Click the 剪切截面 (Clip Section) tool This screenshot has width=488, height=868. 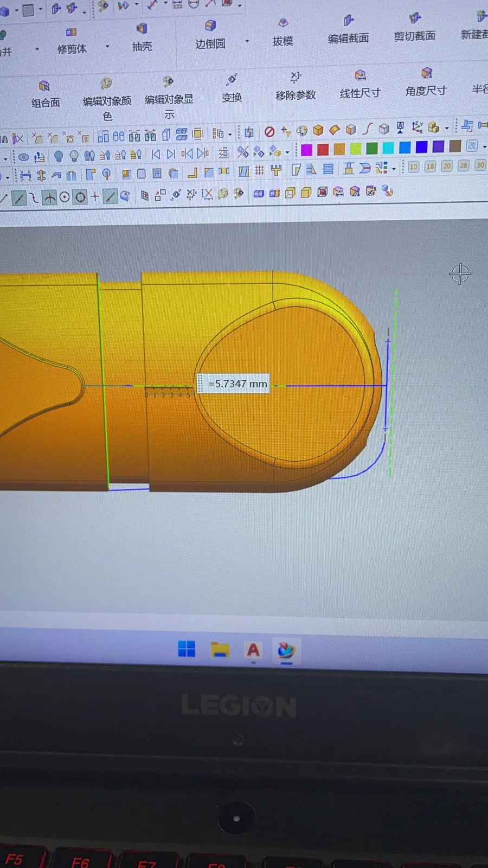click(x=415, y=28)
